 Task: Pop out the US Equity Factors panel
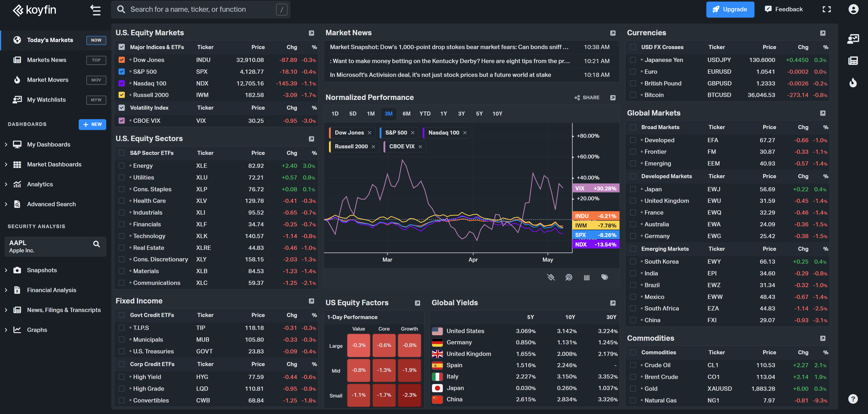tap(417, 303)
